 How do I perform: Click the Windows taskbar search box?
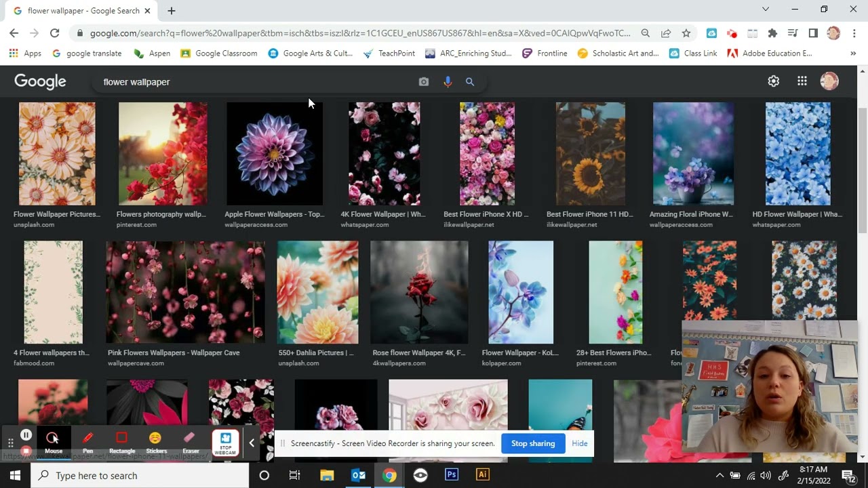tap(140, 475)
